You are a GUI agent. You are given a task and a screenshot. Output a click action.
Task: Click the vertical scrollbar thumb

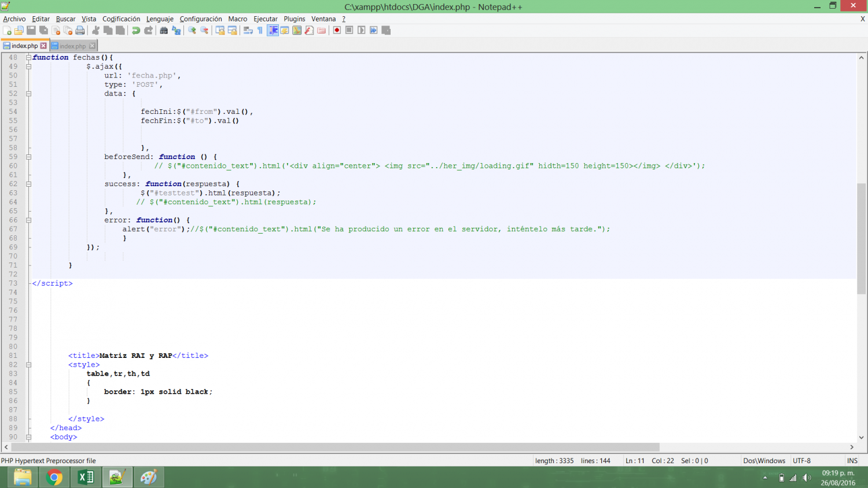tap(862, 239)
